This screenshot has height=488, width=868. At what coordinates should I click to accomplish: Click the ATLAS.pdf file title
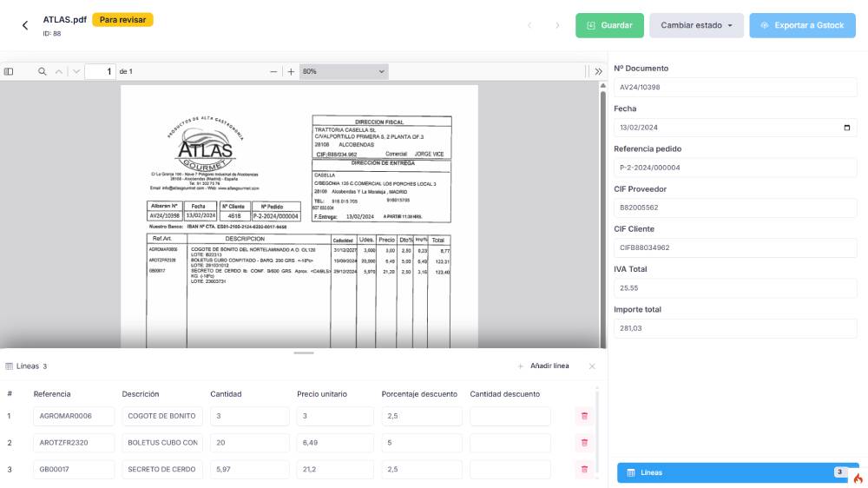click(65, 20)
